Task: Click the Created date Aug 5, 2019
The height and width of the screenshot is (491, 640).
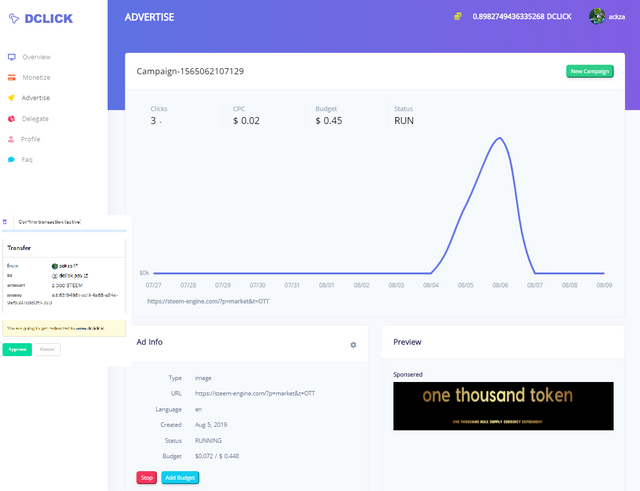Action: click(211, 425)
